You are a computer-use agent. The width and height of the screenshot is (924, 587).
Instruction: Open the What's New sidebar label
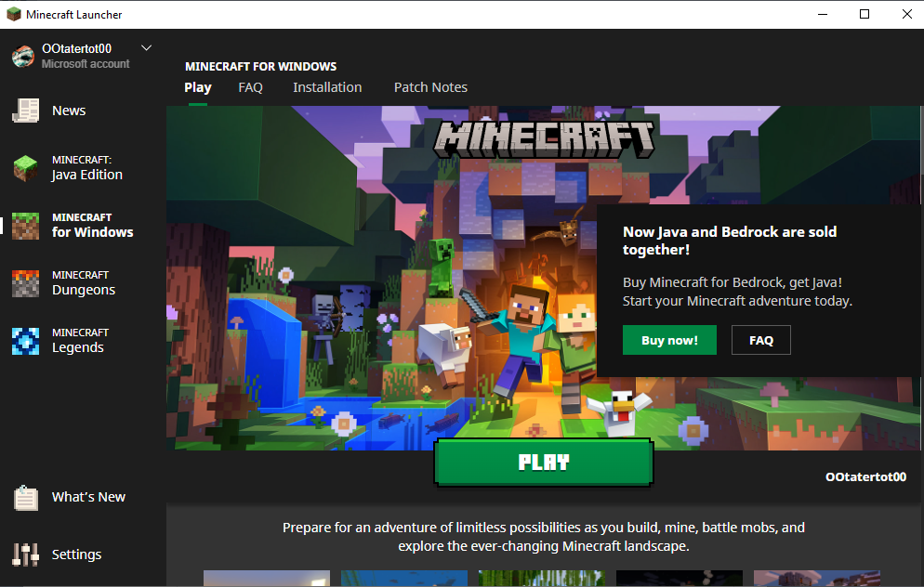pyautogui.click(x=88, y=497)
